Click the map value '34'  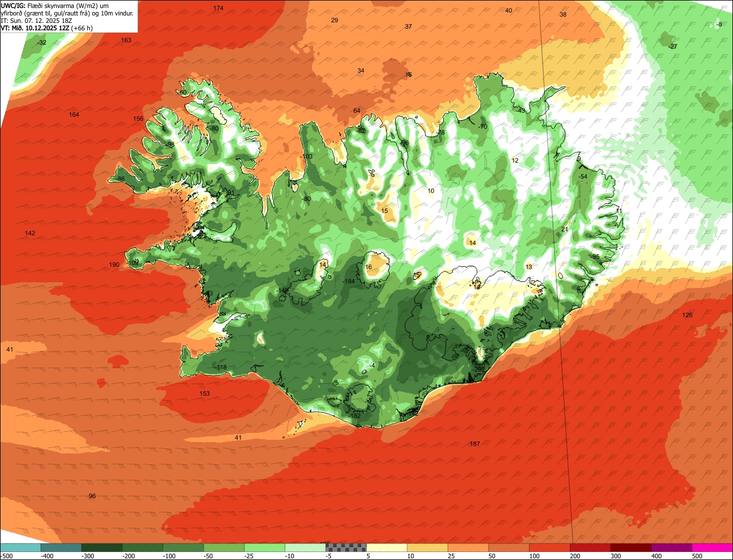pyautogui.click(x=361, y=70)
